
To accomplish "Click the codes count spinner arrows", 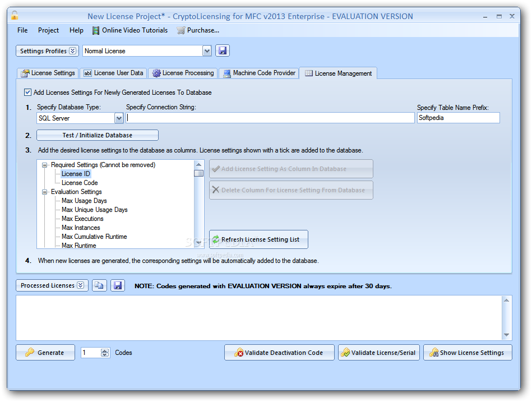I will pos(105,353).
